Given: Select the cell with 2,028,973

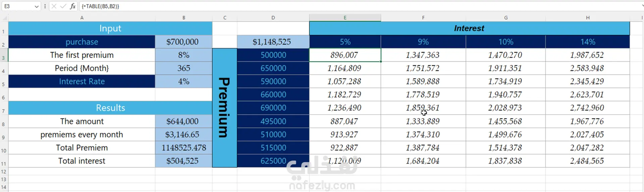Looking at the screenshot, I should coord(505,108).
